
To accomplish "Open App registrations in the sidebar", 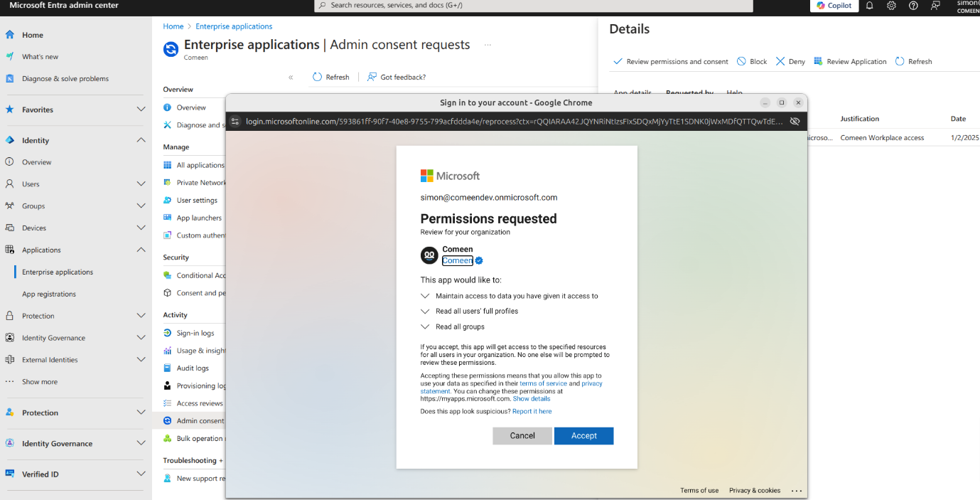I will (x=49, y=294).
